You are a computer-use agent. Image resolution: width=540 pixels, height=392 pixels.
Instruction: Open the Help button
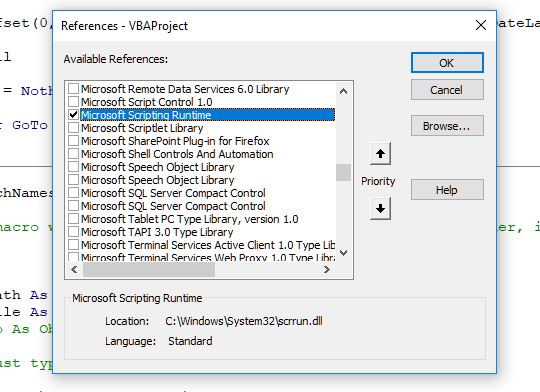[x=447, y=190]
